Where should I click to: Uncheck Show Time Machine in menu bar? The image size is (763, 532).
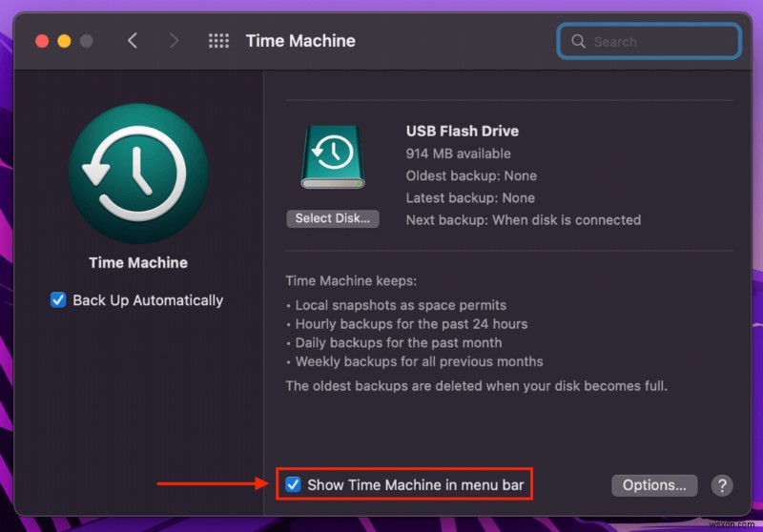coord(294,485)
